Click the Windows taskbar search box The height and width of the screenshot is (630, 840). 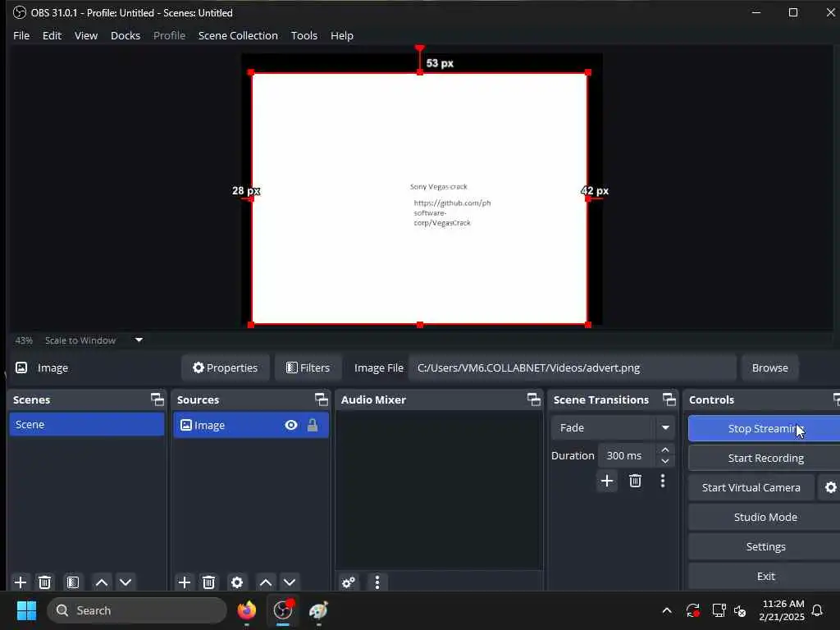coord(137,610)
